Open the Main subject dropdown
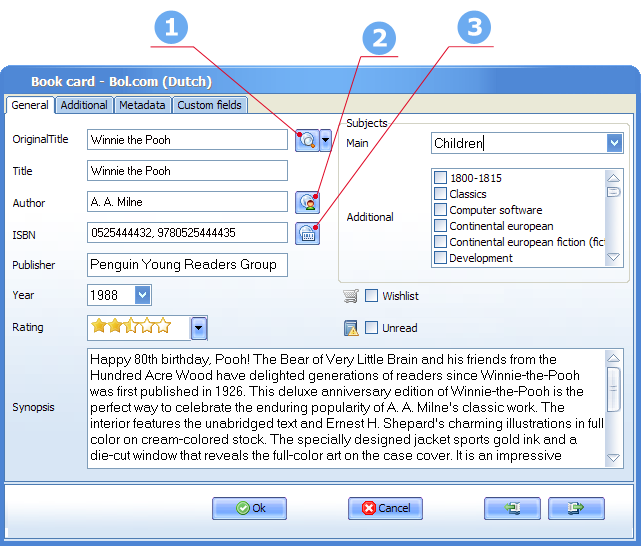The height and width of the screenshot is (546, 641). 614,143
